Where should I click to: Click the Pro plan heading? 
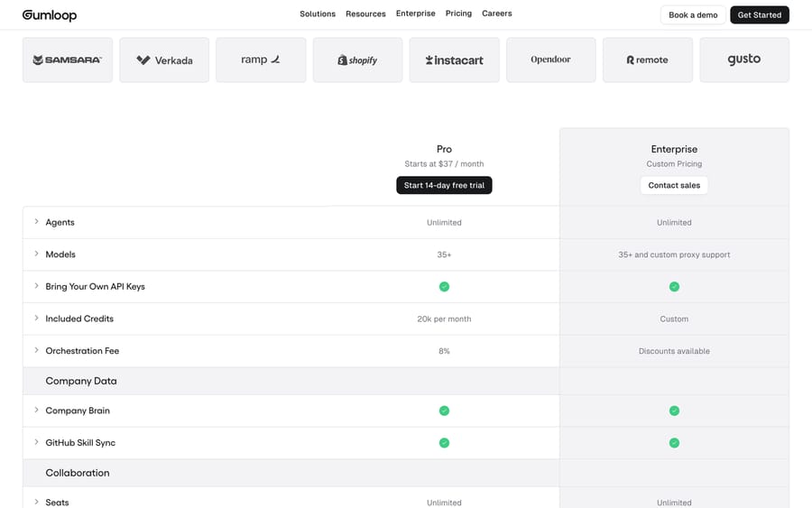click(x=444, y=149)
